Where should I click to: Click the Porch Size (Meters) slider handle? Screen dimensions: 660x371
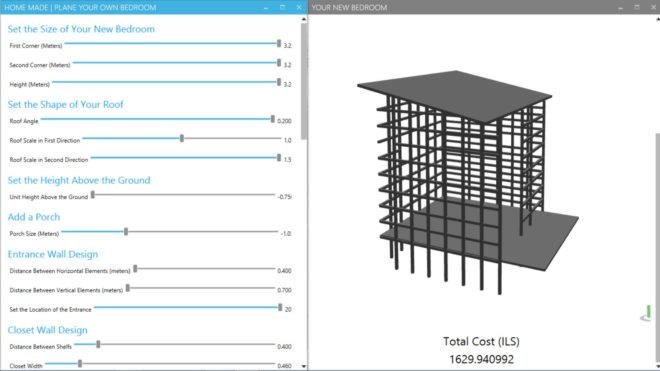coord(126,232)
